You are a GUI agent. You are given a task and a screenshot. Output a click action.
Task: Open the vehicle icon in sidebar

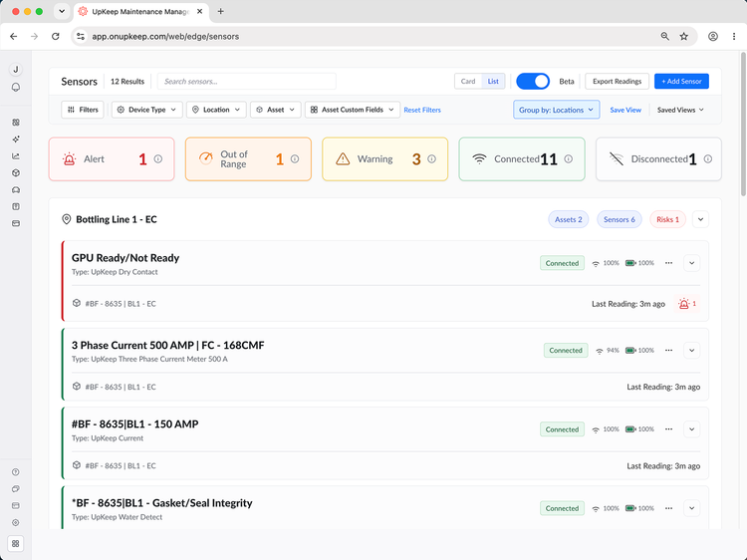tap(16, 189)
